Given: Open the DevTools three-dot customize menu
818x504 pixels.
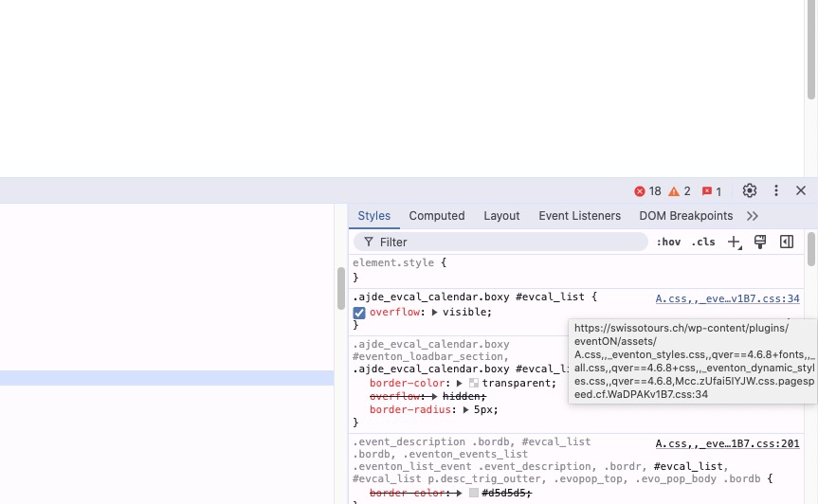Looking at the screenshot, I should pos(775,190).
